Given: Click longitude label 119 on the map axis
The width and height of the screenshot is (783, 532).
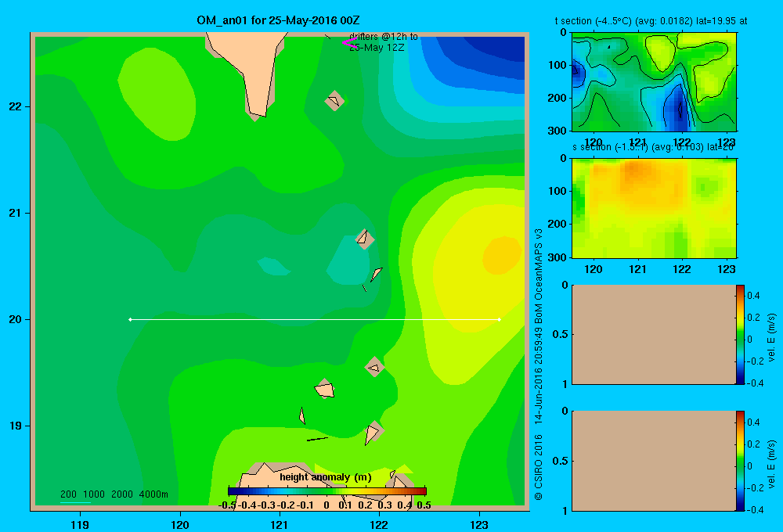Looking at the screenshot, I should coord(80,524).
